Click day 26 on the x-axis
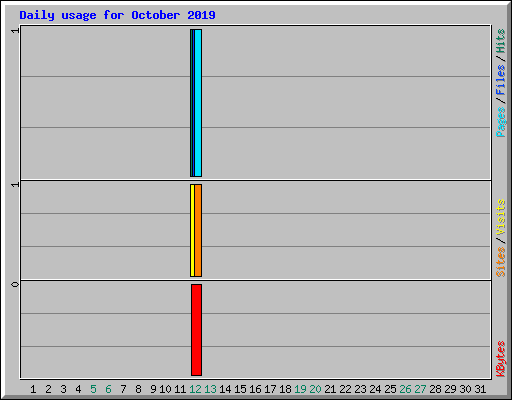Viewport: 512px width, 400px height. coord(405,389)
